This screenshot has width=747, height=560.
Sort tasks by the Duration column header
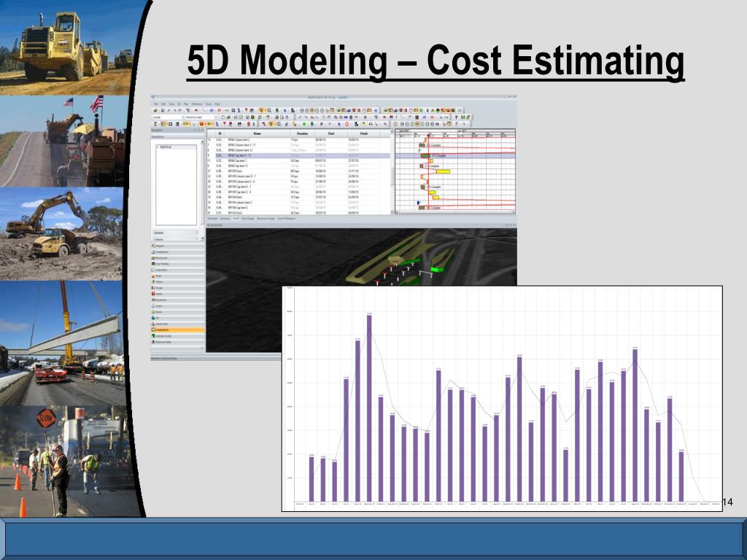coord(303,134)
